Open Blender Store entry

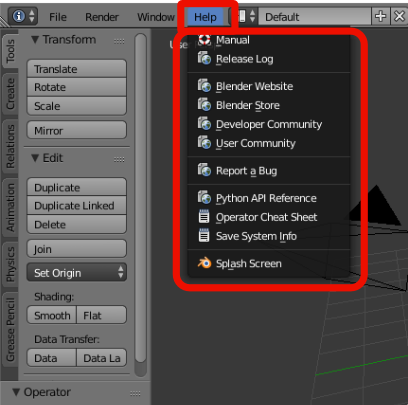pyautogui.click(x=269, y=105)
